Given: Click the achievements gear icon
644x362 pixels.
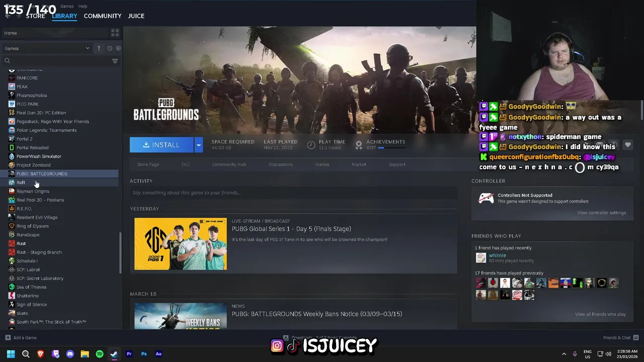Looking at the screenshot, I should click(x=359, y=145).
